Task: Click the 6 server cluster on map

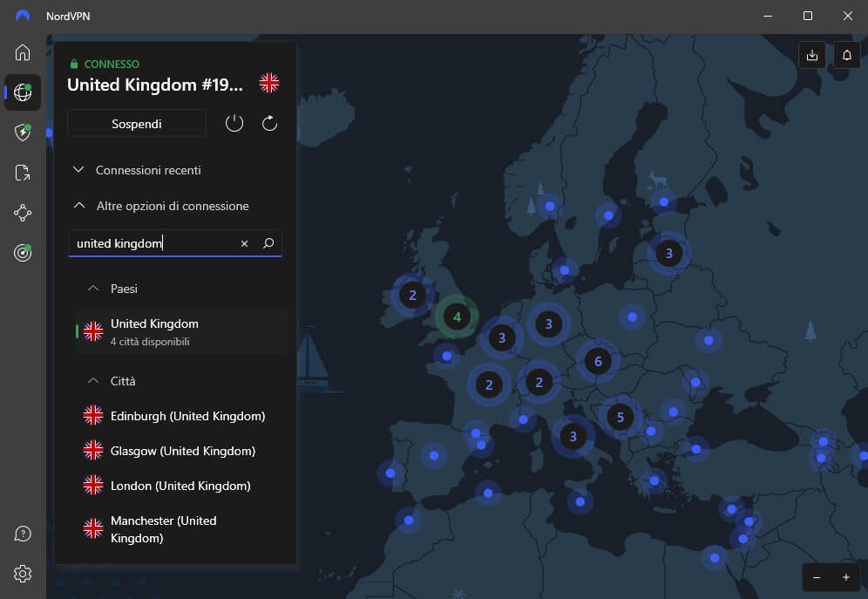Action: coord(598,362)
